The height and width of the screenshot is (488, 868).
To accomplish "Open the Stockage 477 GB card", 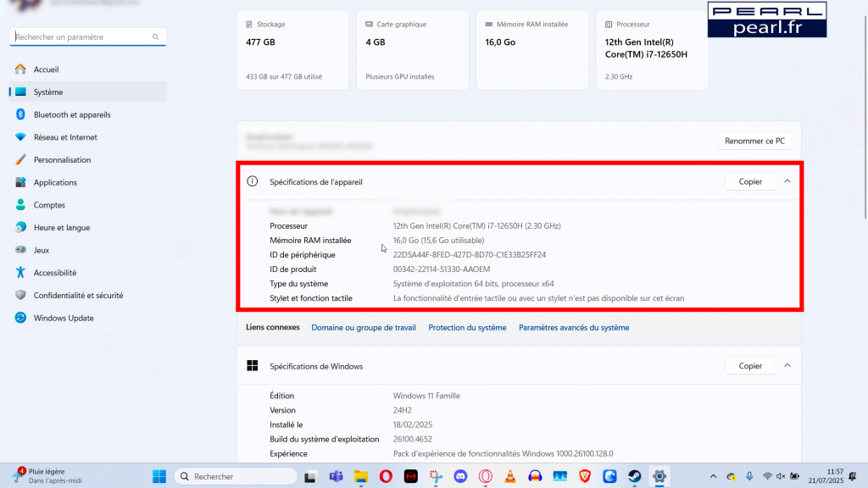I will pos(292,50).
